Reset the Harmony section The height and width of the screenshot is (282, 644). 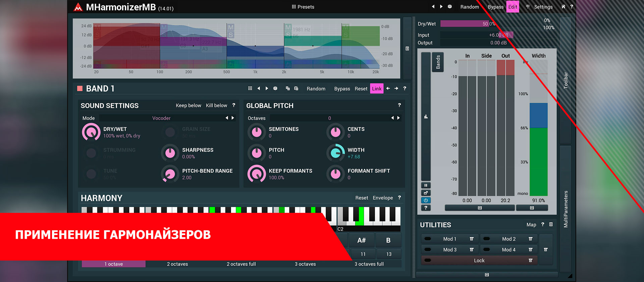tap(362, 198)
